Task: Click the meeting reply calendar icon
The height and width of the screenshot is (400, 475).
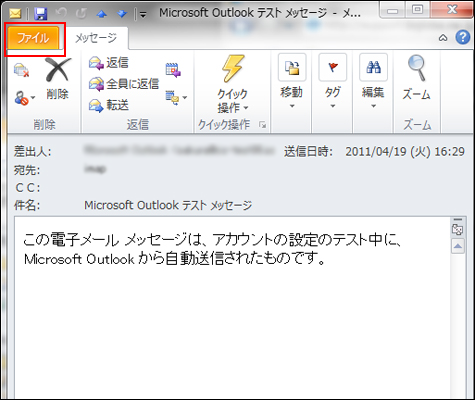Action: (173, 70)
